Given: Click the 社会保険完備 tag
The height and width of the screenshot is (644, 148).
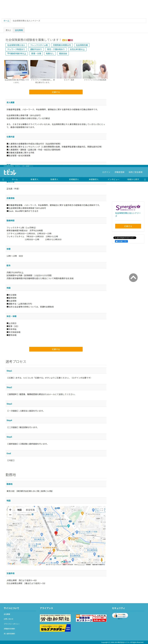Looking at the screenshot, I should [x=82, y=45].
